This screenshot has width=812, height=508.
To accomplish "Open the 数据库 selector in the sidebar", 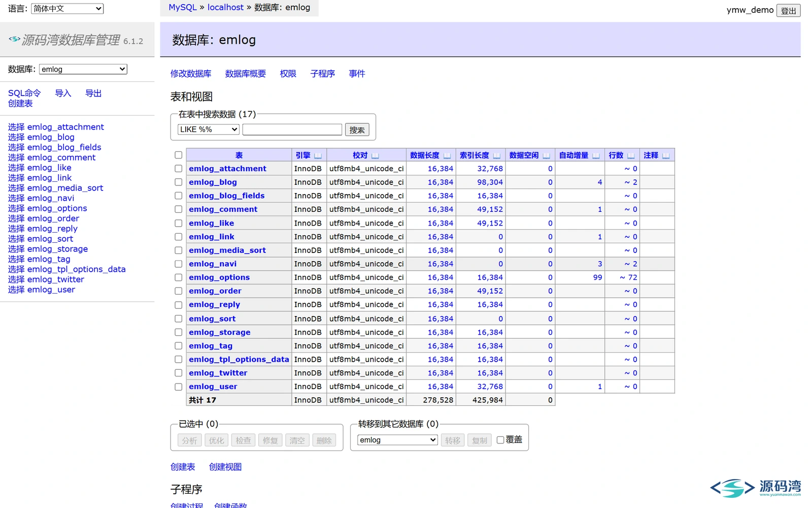I will (x=83, y=69).
